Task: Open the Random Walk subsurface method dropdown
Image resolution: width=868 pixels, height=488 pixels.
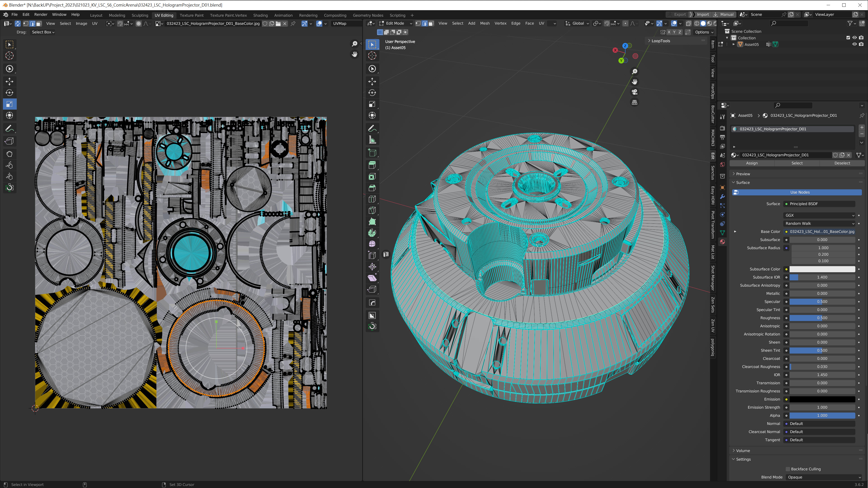Action: (819, 223)
